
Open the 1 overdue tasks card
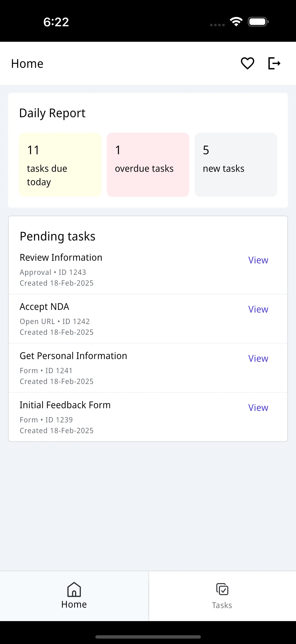(x=148, y=165)
